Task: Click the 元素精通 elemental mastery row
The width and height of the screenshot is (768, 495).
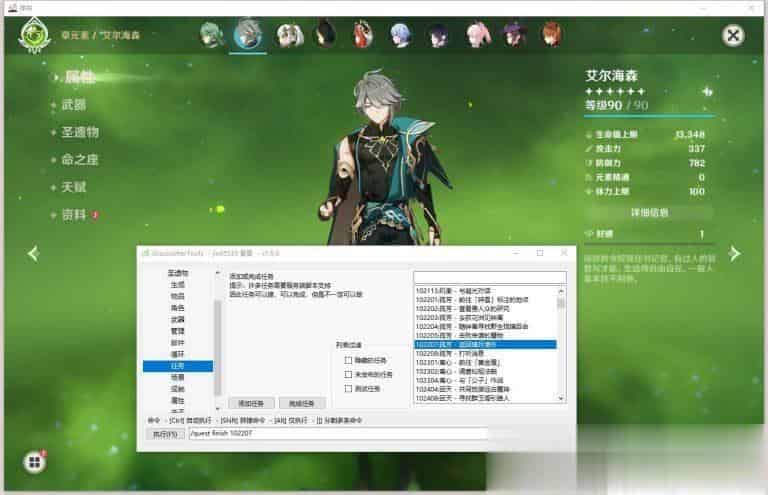Action: 646,177
